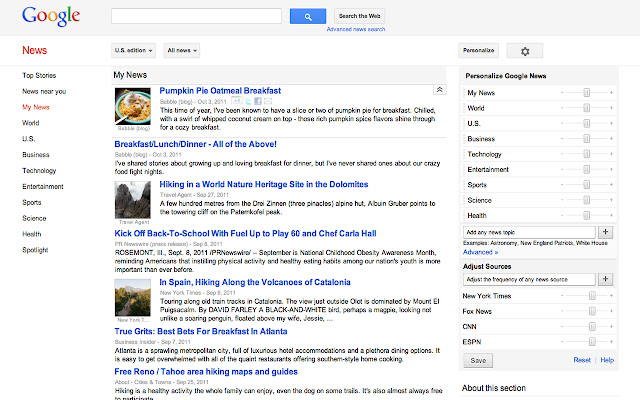The image size is (640, 400).
Task: Open Free Reno / Tahoe hiking maps article
Action: [206, 372]
